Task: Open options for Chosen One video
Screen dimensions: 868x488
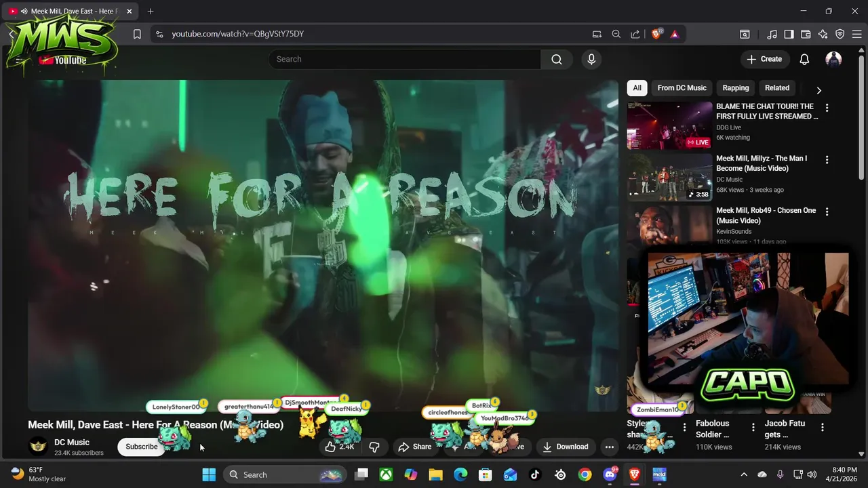Action: pyautogui.click(x=827, y=212)
